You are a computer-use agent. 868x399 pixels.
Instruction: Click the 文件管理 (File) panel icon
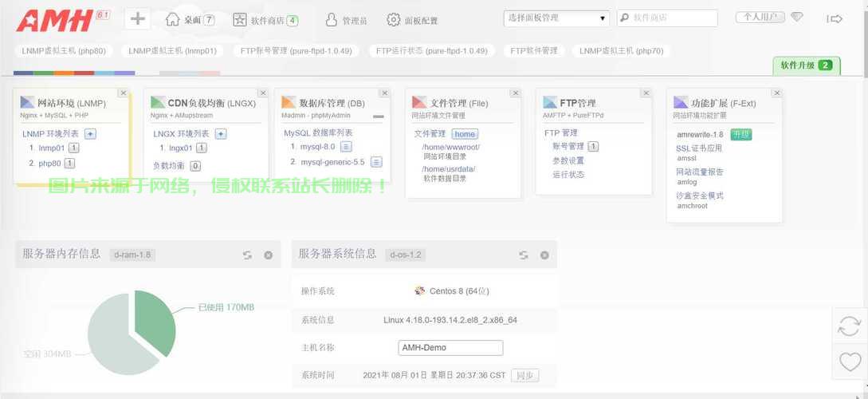(419, 102)
